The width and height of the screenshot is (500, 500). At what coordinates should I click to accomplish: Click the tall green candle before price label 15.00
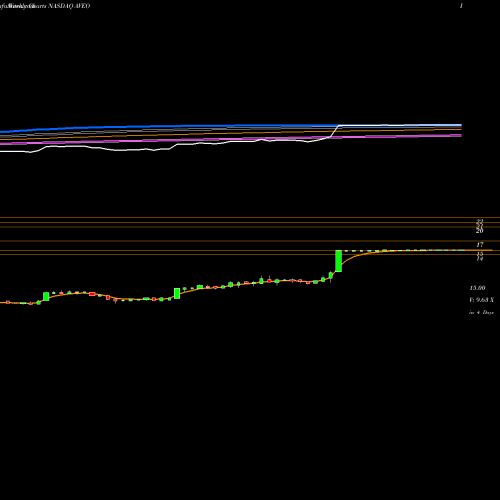(338, 261)
